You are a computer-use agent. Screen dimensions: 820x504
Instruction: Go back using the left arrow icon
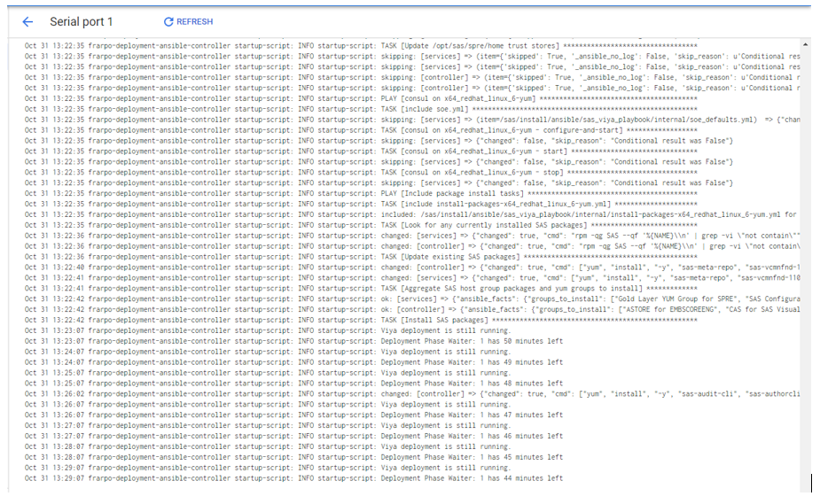[x=27, y=21]
